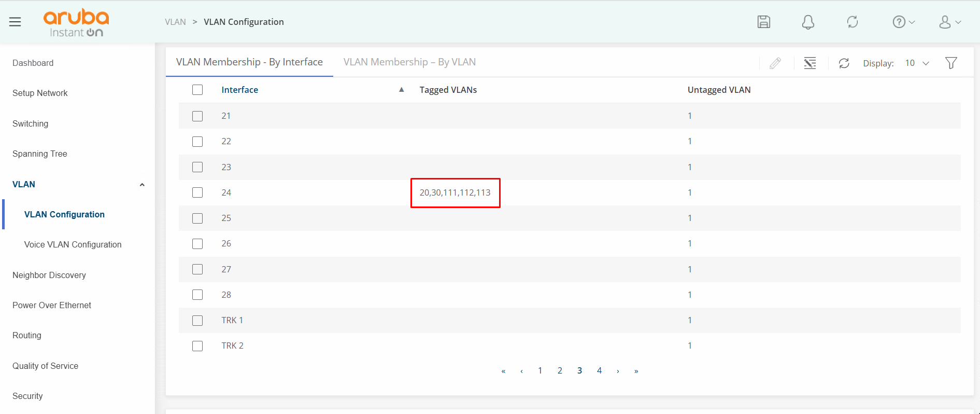
Task: Switch to VLAN Membership – By VLAN tab
Action: click(x=409, y=62)
